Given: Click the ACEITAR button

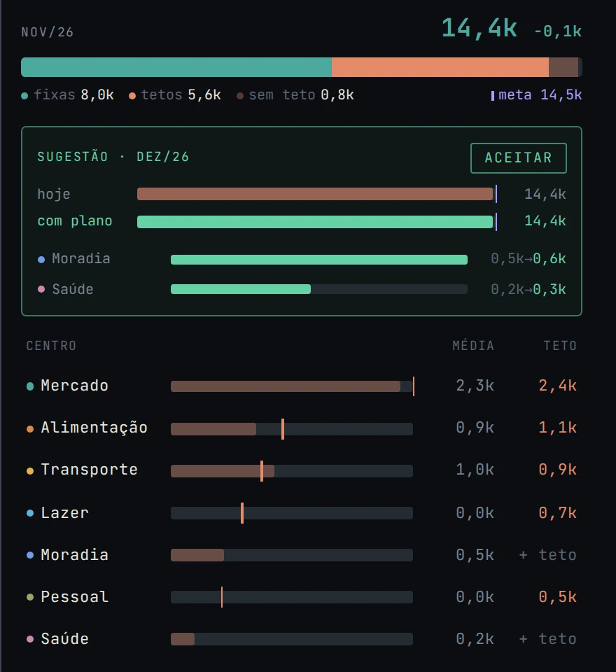Looking at the screenshot, I should click(518, 158).
